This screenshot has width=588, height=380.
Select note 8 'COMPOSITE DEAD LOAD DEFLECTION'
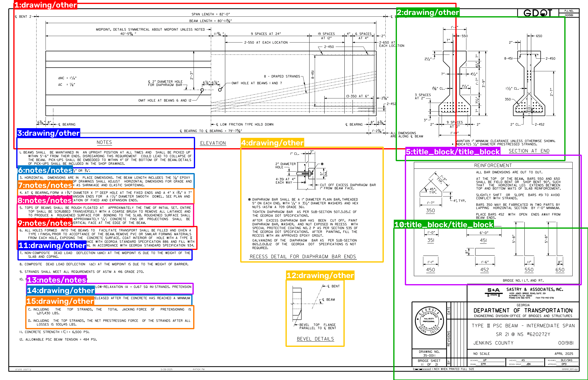(x=104, y=264)
